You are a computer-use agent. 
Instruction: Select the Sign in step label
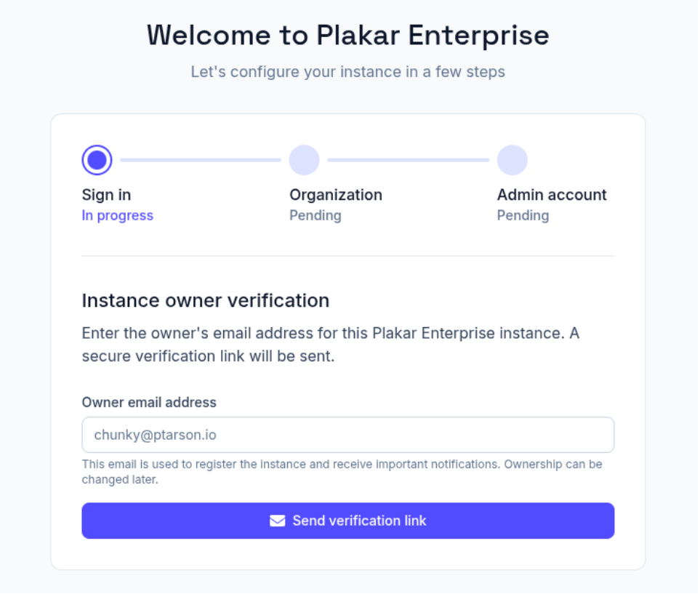click(106, 195)
